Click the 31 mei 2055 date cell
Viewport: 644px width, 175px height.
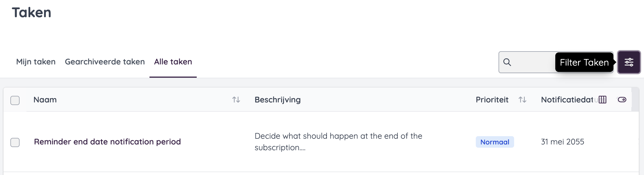click(x=562, y=142)
